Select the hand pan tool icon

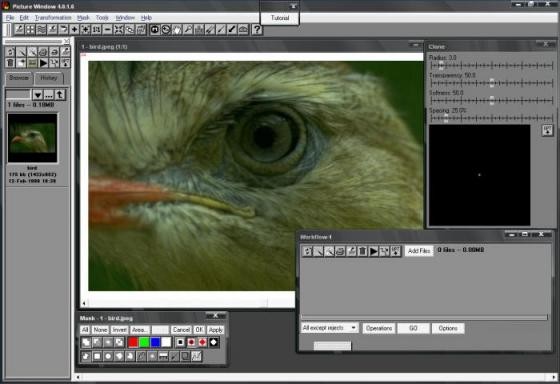tap(177, 30)
